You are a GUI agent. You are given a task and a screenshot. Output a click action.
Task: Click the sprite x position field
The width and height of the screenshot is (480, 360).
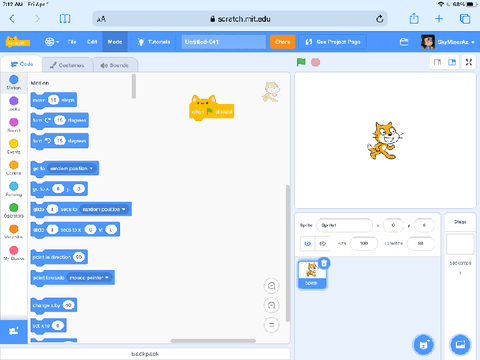(x=393, y=225)
